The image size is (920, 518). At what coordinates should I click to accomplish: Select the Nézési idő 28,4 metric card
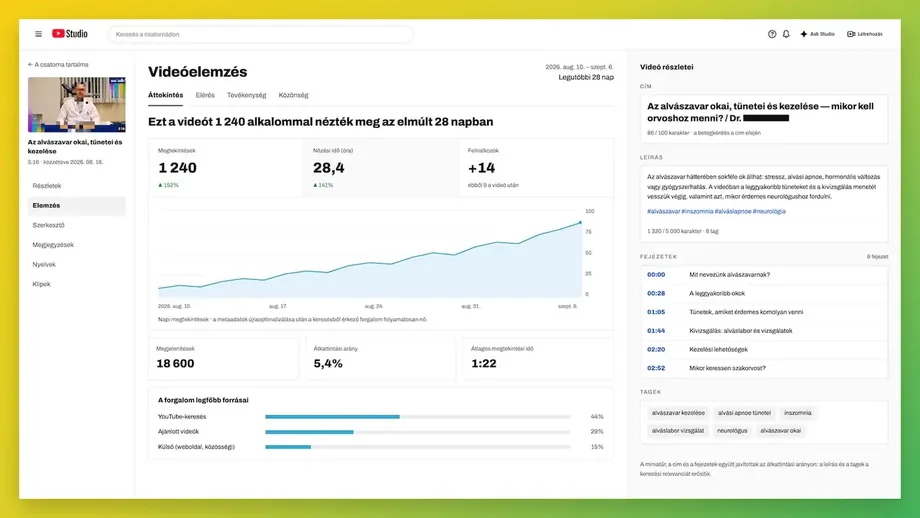coord(381,168)
